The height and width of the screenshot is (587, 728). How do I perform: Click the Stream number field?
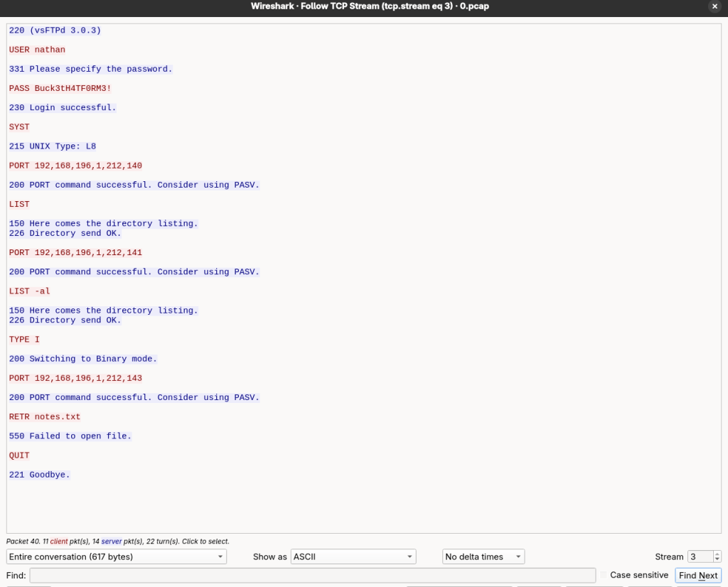coord(700,557)
